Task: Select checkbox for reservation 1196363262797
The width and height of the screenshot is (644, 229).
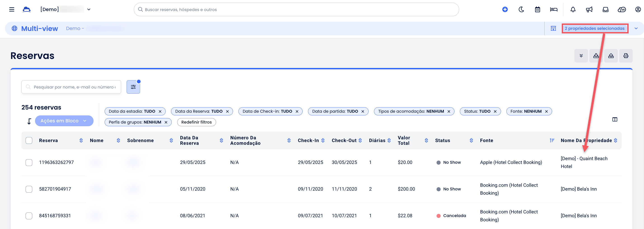Action: point(29,163)
